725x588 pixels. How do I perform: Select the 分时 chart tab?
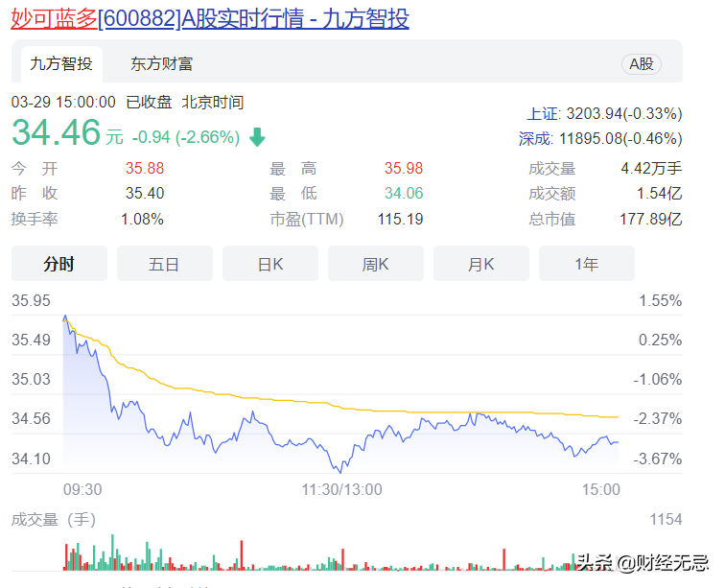(x=59, y=264)
